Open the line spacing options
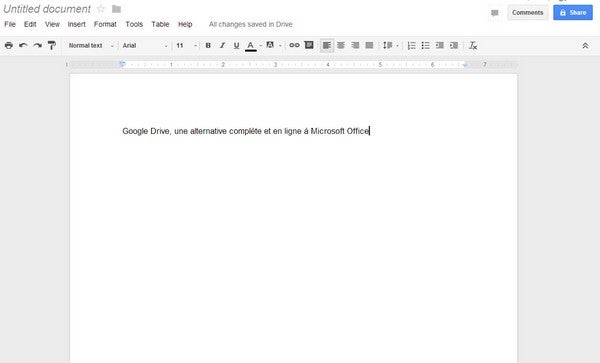 pyautogui.click(x=391, y=46)
